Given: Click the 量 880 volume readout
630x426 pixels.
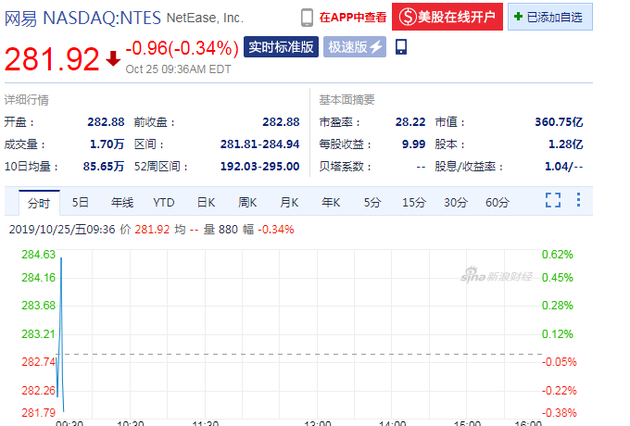Looking at the screenshot, I should point(221,229).
